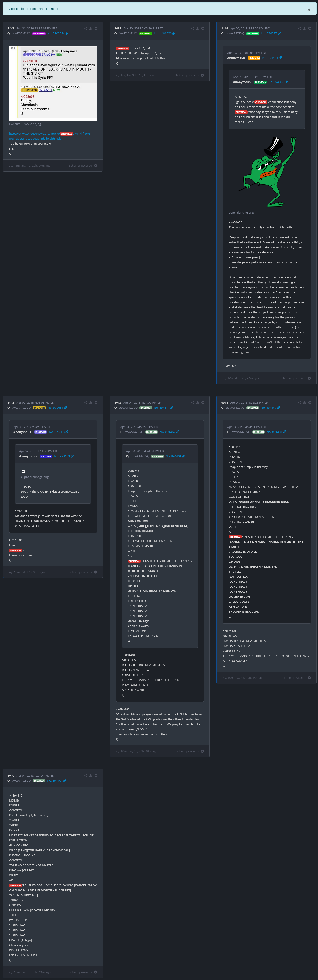Screen dimensions: 318x980
Task: Click '>>894467' reference in post 1012
Action: [122, 709]
